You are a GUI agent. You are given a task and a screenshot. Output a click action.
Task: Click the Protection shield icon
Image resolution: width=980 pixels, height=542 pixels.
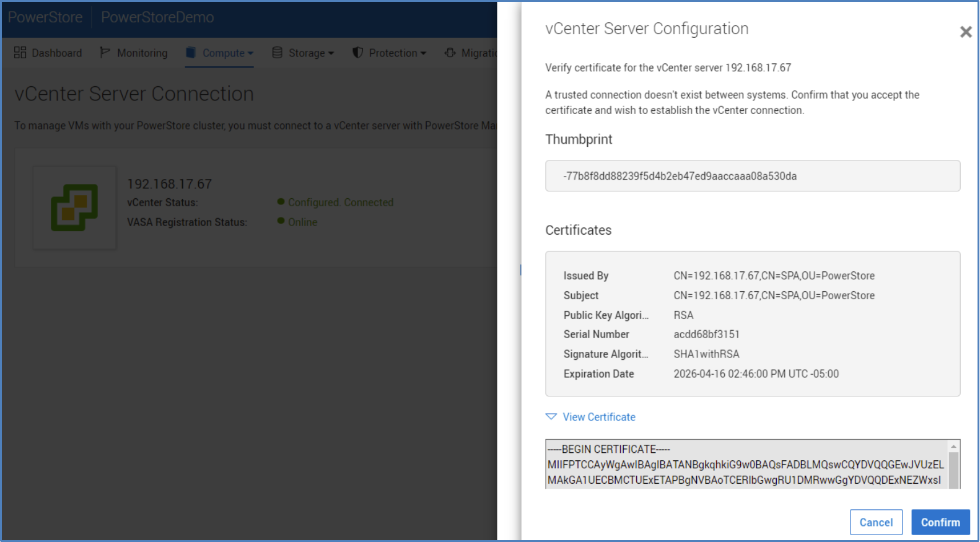pos(357,53)
